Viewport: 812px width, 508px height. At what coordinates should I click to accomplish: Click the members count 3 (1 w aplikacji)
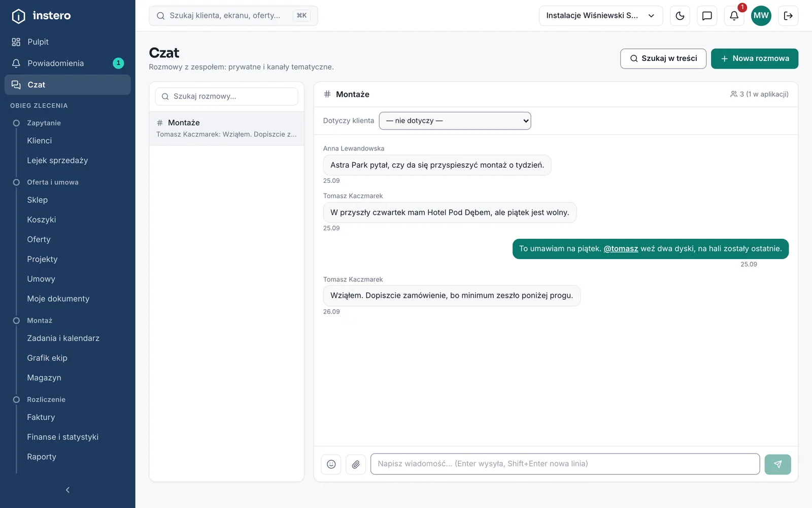(x=759, y=94)
